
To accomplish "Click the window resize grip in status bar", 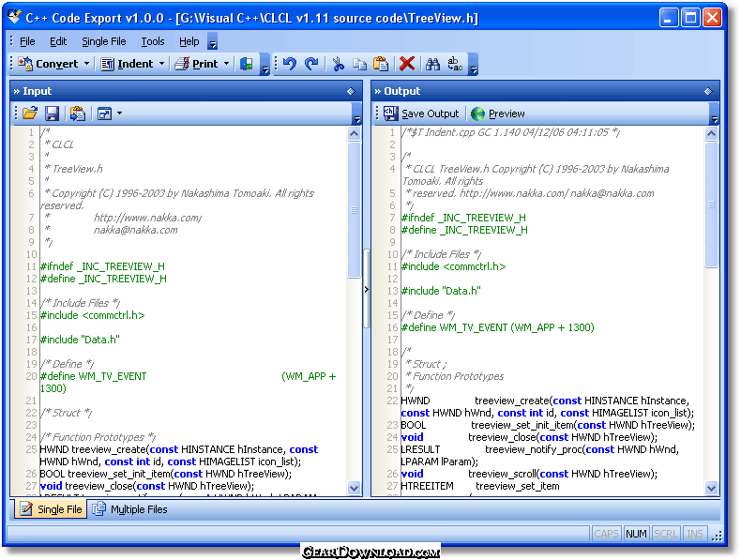I will pyautogui.click(x=717, y=535).
